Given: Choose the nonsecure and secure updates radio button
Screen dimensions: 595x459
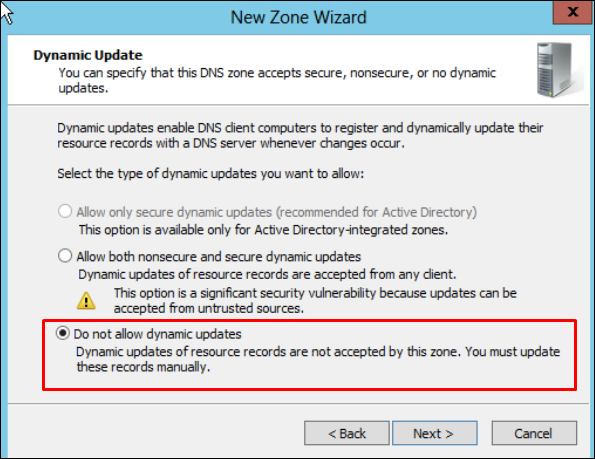Looking at the screenshot, I should [x=65, y=256].
